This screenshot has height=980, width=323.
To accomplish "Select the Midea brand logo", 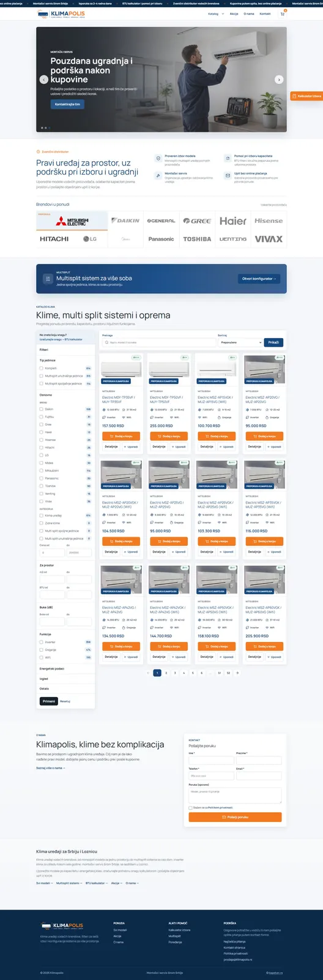I will coord(125,239).
